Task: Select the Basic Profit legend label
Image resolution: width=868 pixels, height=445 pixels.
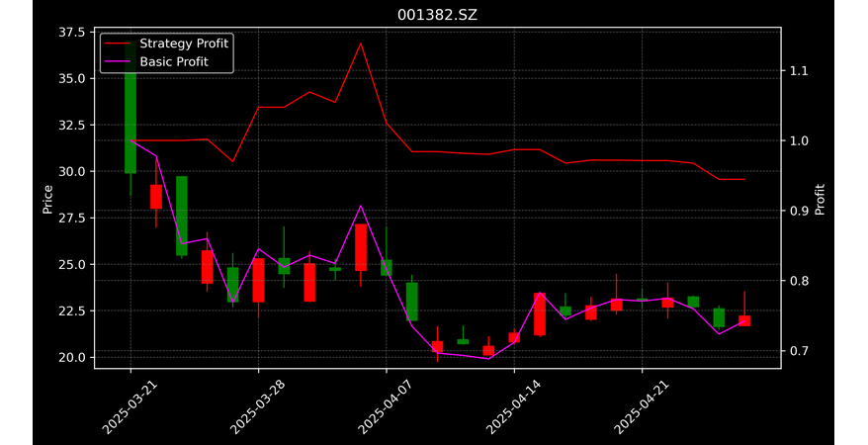Action: [x=174, y=61]
